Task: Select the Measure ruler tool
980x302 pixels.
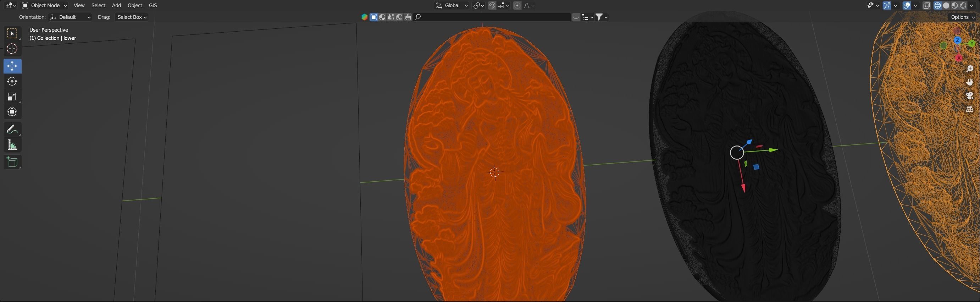Action: (x=12, y=145)
